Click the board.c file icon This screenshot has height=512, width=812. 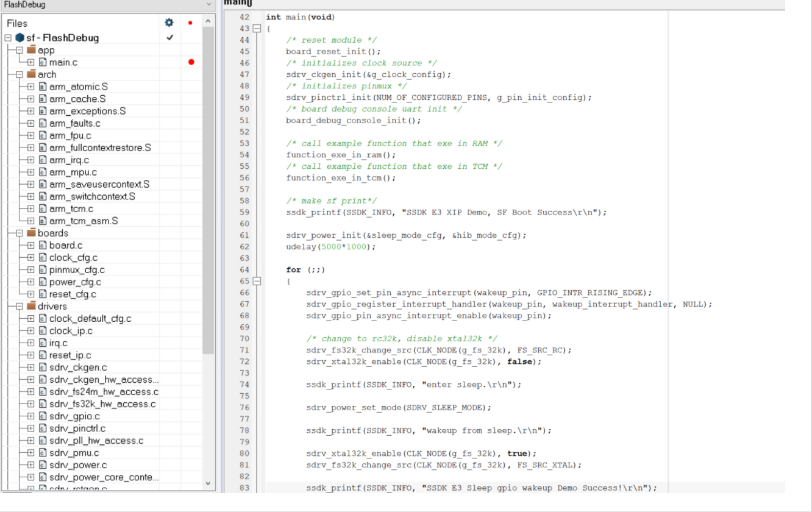click(43, 245)
